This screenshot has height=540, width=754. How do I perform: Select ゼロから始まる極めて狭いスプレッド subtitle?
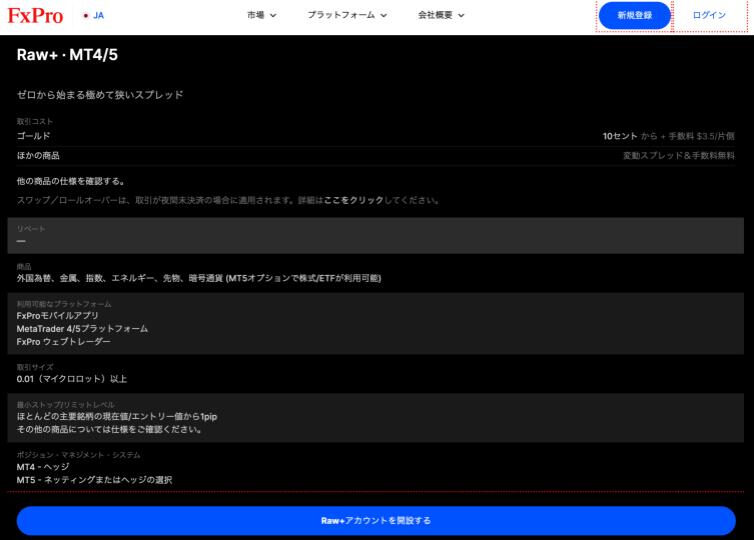tap(100, 95)
